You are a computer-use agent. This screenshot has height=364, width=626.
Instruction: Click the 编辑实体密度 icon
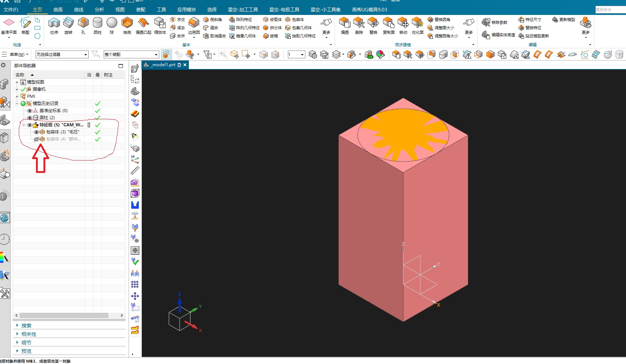tap(486, 35)
